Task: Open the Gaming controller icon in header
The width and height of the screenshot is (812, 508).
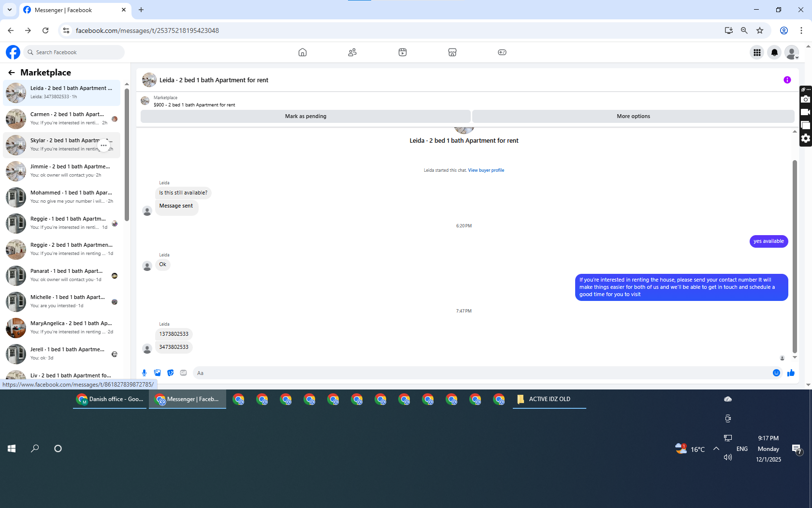Action: click(502, 52)
